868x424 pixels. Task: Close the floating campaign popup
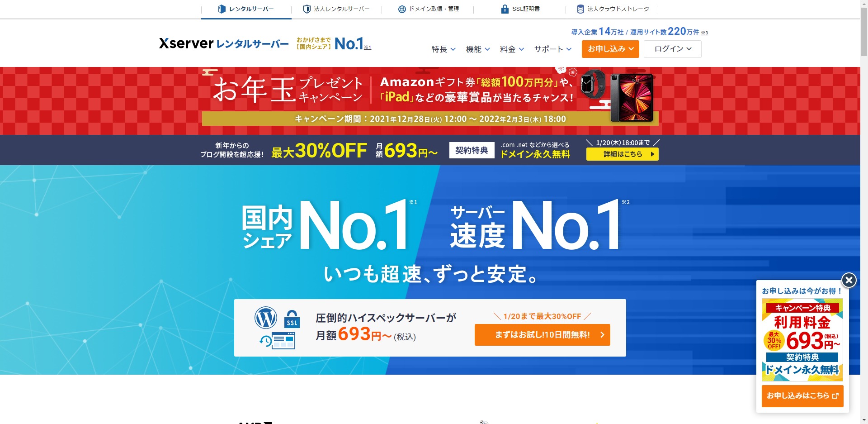click(x=849, y=280)
